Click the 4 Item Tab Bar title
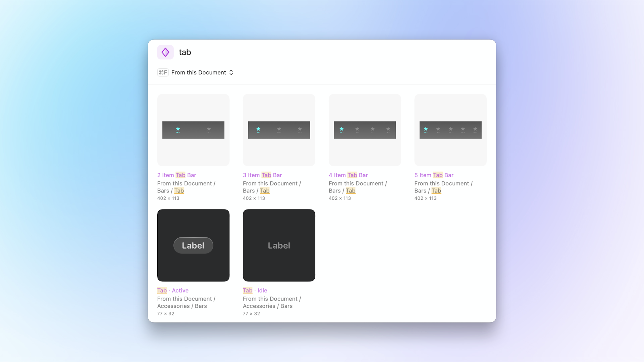The width and height of the screenshot is (644, 362). (x=348, y=175)
